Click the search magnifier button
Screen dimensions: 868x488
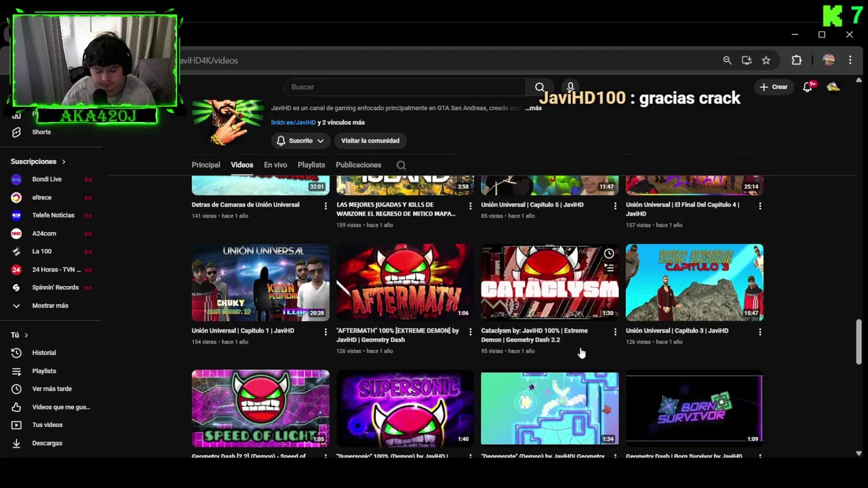click(x=540, y=87)
